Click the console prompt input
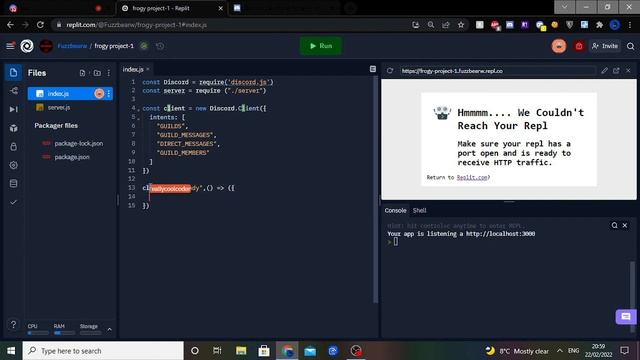640x360 pixels. (396, 242)
